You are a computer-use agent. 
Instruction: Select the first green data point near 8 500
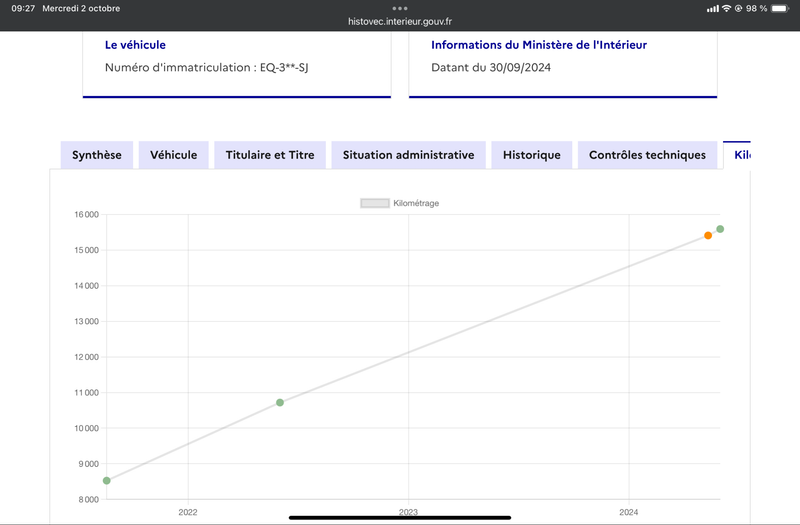(x=107, y=481)
